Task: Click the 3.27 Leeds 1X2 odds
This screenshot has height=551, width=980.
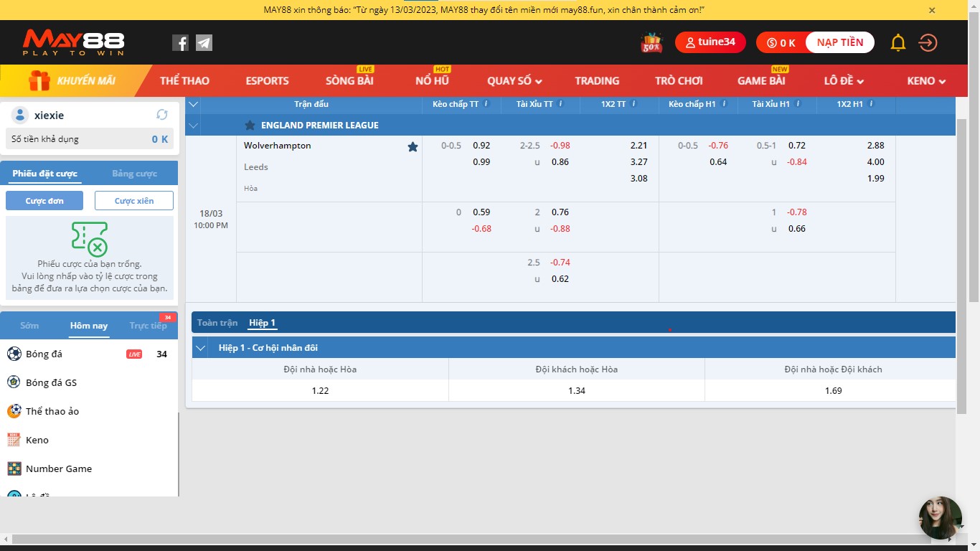Action: point(639,162)
